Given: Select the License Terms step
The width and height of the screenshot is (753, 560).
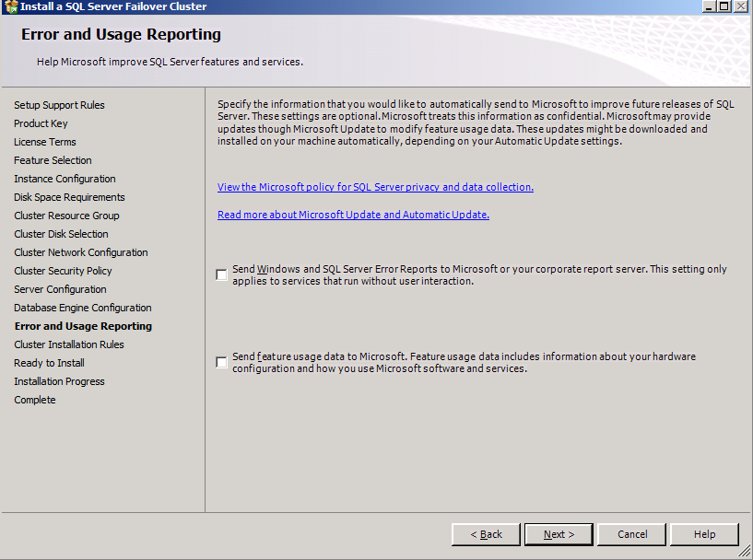Looking at the screenshot, I should pos(44,142).
